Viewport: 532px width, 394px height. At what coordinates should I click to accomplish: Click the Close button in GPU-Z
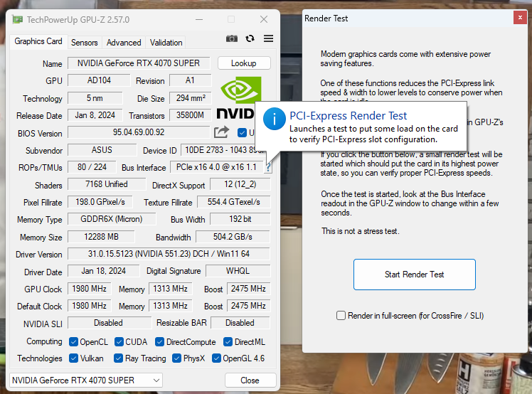pos(250,380)
